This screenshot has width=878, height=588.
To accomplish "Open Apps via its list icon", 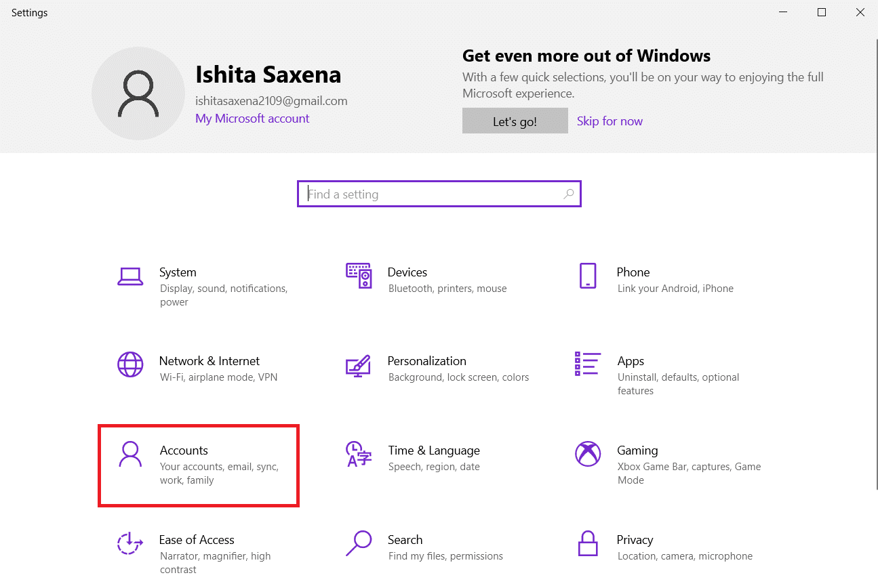I will coord(587,364).
